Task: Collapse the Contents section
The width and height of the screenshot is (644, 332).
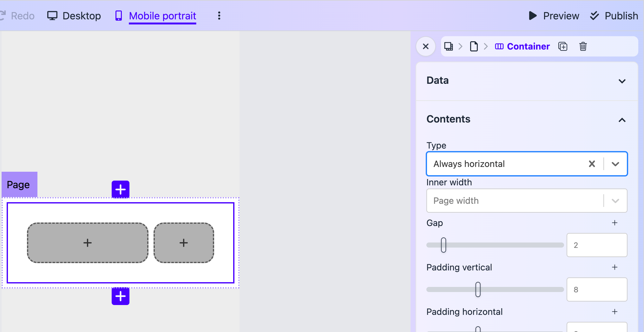Action: point(622,120)
